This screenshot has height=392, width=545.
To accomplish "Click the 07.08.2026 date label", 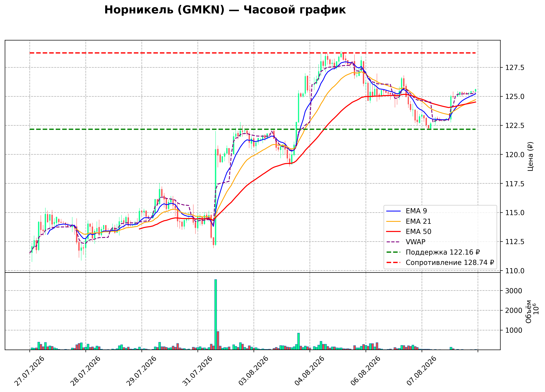I will pyautogui.click(x=421, y=371).
